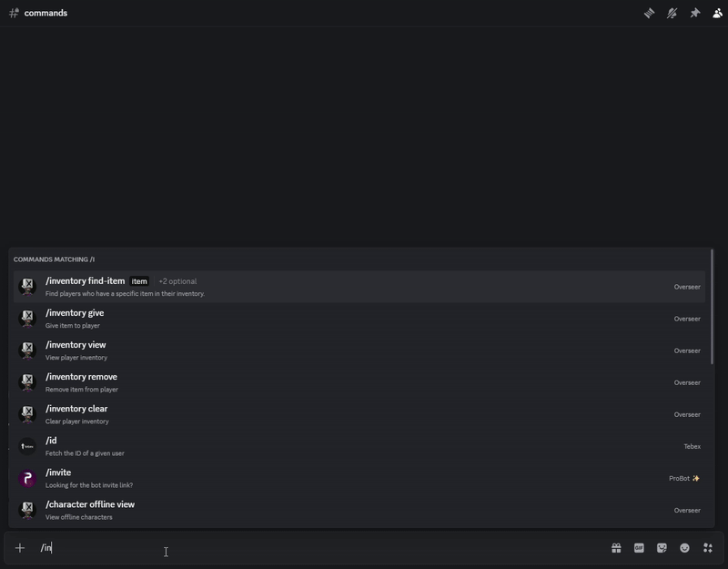Click the gift icon in message bar
The height and width of the screenshot is (569, 728).
click(616, 548)
